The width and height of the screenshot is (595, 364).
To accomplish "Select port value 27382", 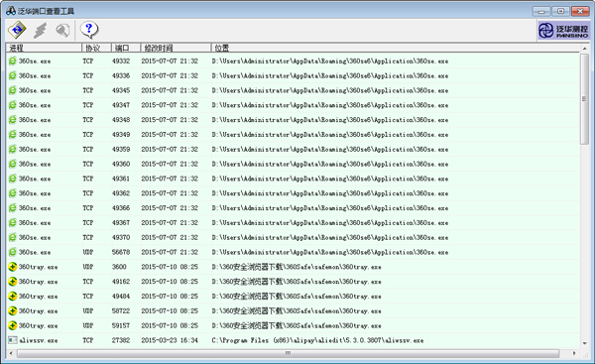I will 121,340.
